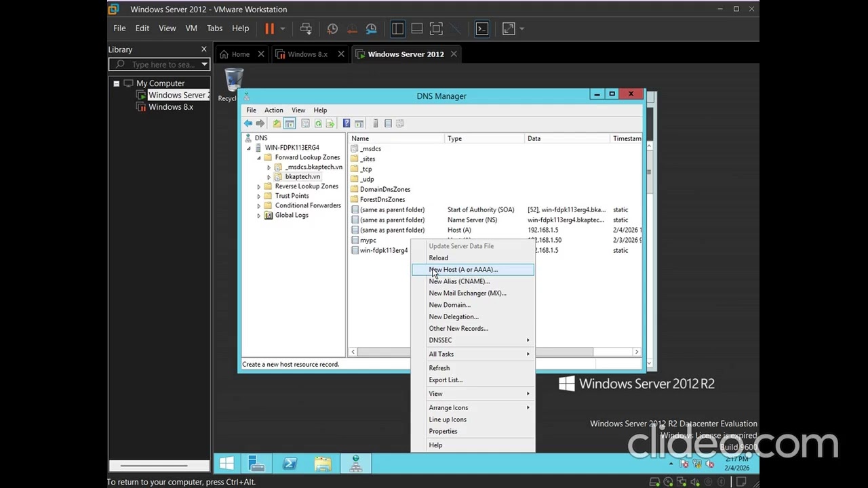This screenshot has height=488, width=868.
Task: Click the DNS Manager horizontal scrollbar
Action: click(476, 352)
